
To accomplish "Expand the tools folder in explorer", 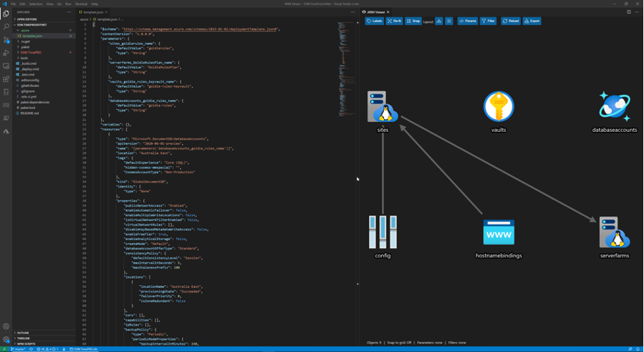I will click(24, 58).
